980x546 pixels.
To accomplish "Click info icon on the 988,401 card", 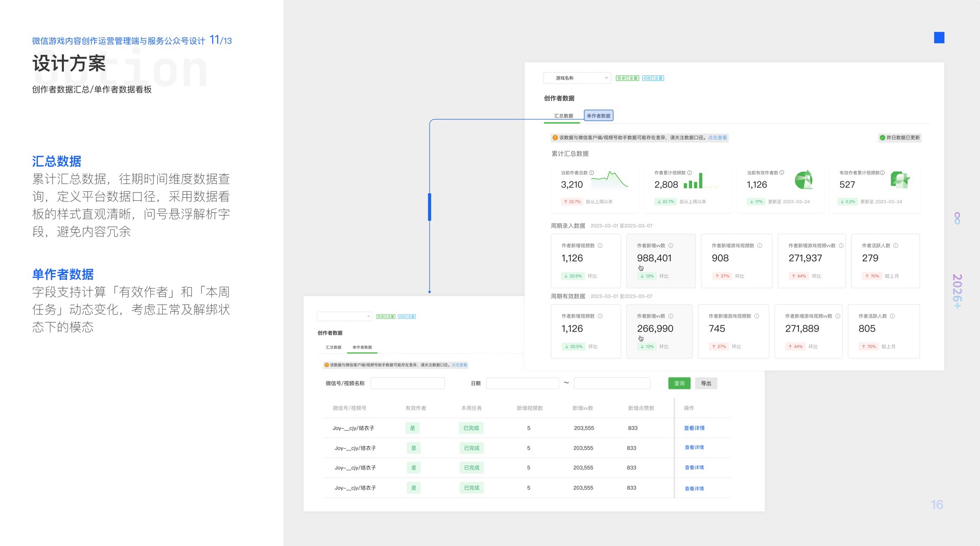I will coord(671,245).
